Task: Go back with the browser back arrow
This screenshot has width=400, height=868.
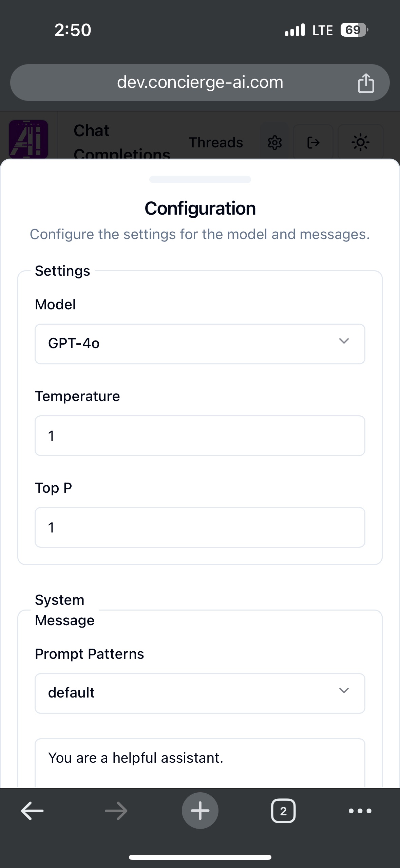Action: coord(32,811)
